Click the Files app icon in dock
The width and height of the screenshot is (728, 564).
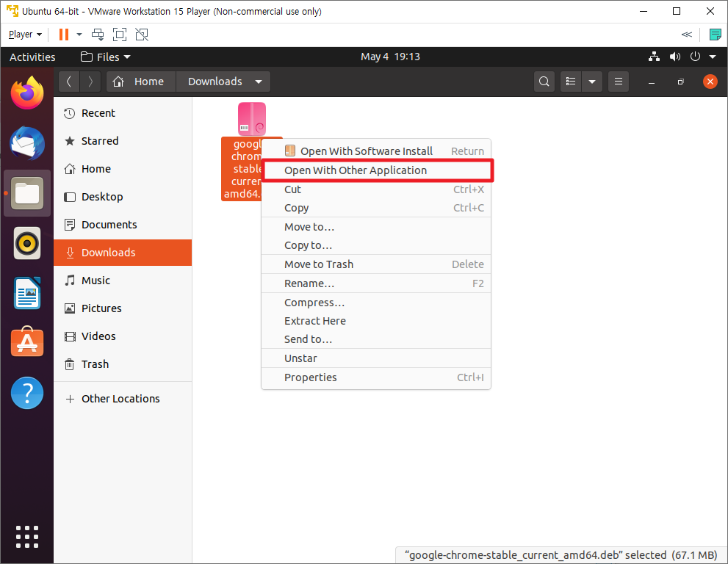tap(27, 193)
